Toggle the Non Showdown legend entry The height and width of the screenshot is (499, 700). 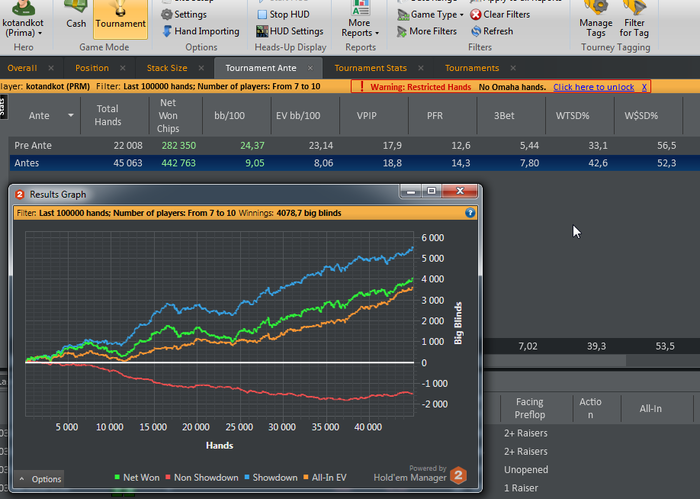(201, 478)
